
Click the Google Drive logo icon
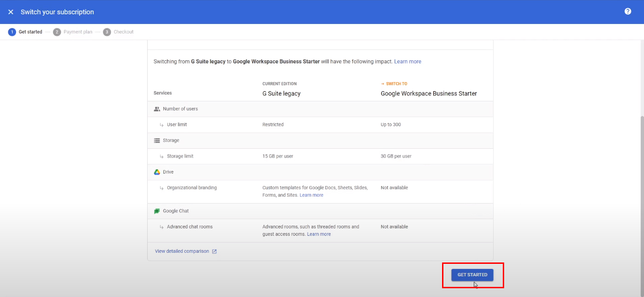tap(157, 172)
